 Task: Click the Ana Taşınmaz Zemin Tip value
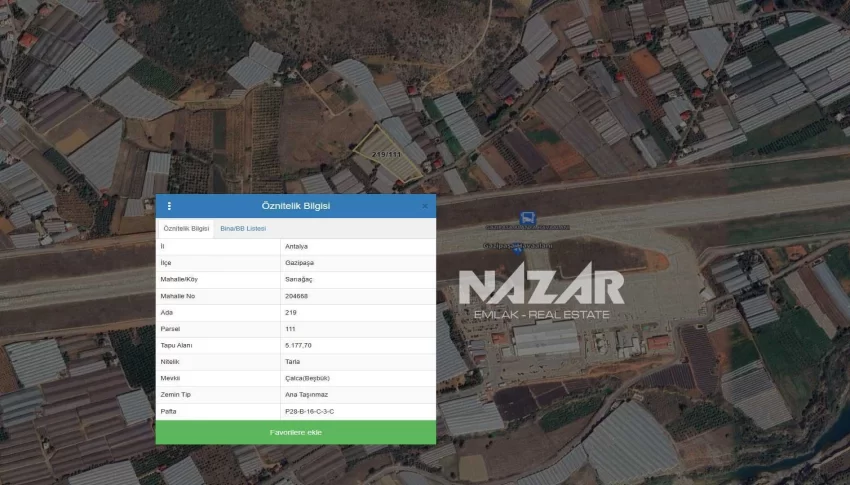304,395
